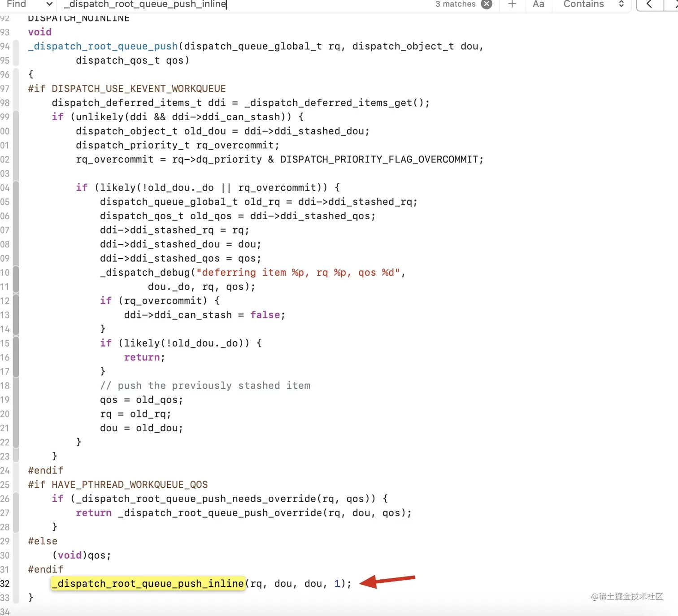Image resolution: width=678 pixels, height=616 pixels.
Task: Select the highlighted _dispatch_root_queue_push_inline match
Action: click(x=147, y=583)
